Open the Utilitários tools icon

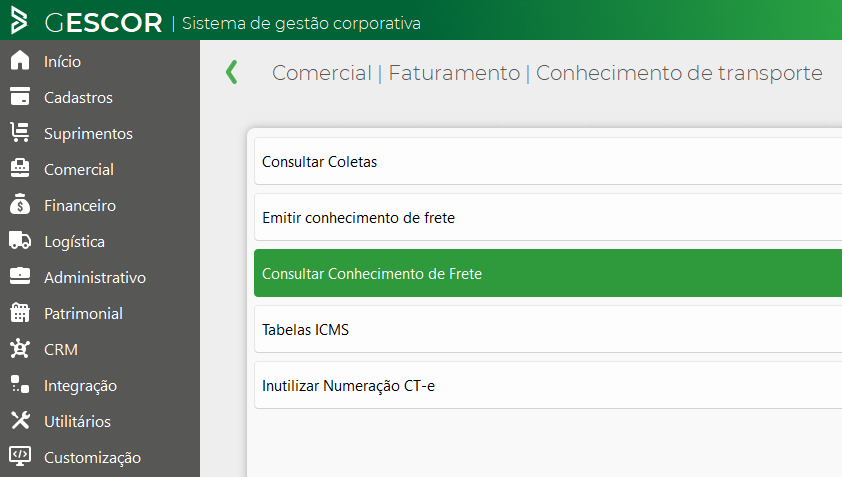20,420
